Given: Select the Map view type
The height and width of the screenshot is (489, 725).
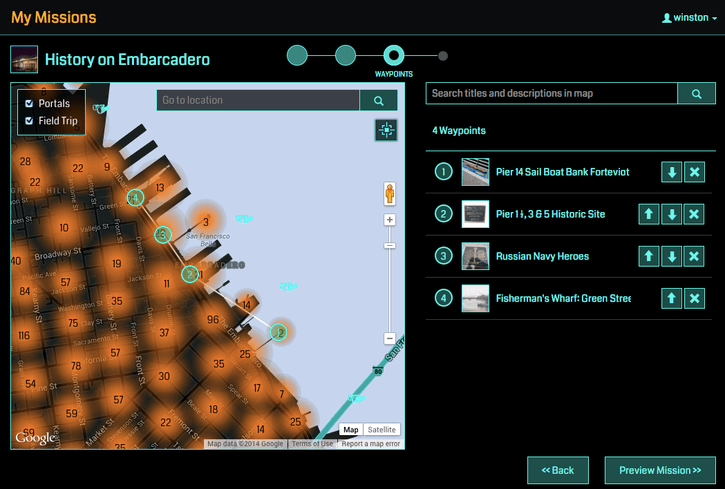Looking at the screenshot, I should pos(350,430).
